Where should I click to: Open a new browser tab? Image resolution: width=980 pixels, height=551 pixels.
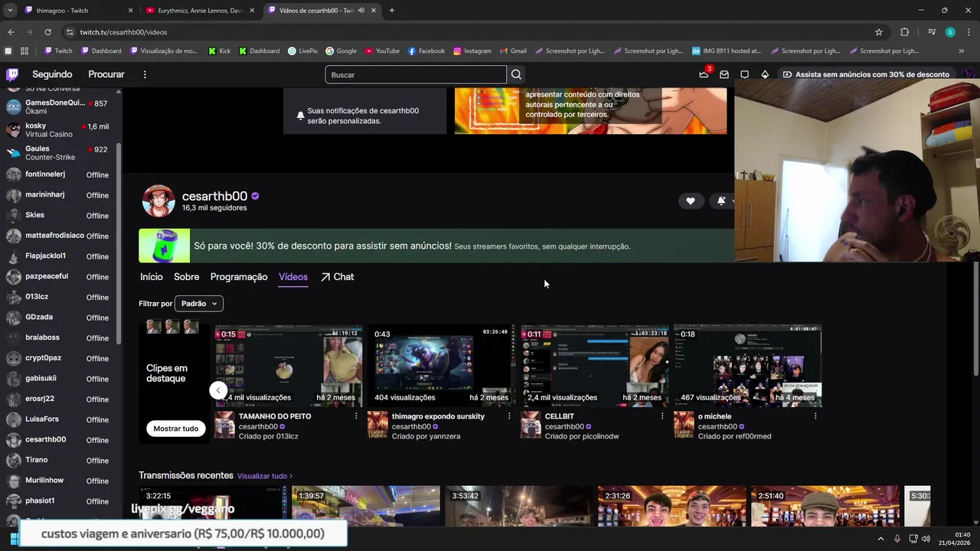pos(392,11)
